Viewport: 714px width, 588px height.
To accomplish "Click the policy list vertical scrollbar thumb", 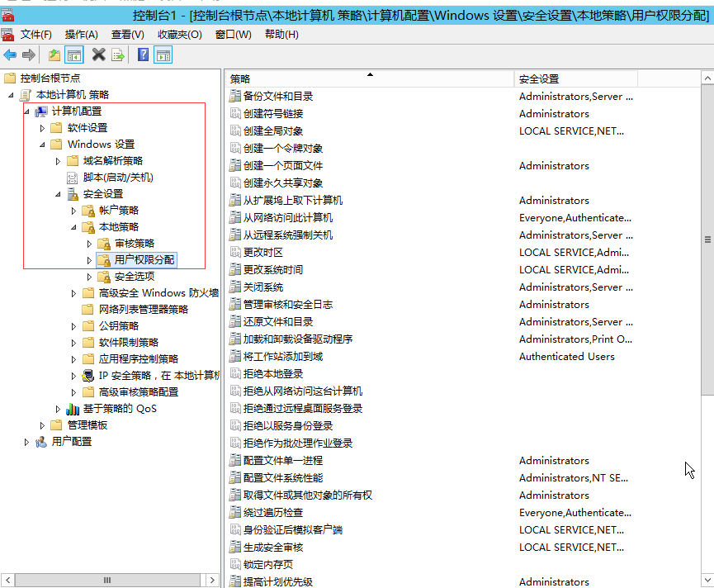I will click(x=707, y=240).
